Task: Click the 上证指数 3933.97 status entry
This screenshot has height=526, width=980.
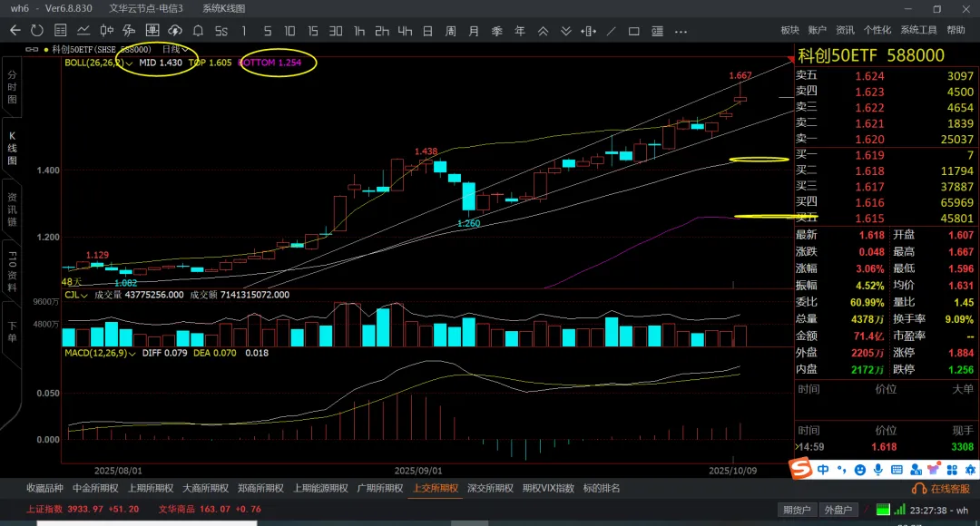Action: coord(83,509)
